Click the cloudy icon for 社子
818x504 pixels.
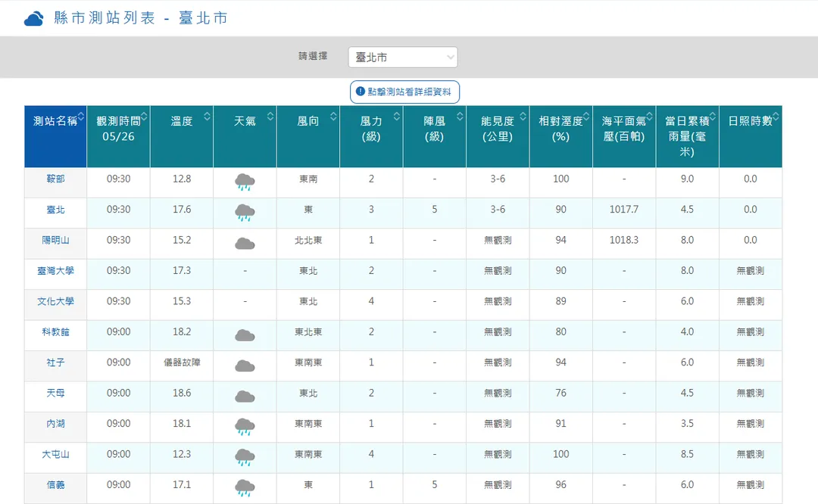pos(245,366)
